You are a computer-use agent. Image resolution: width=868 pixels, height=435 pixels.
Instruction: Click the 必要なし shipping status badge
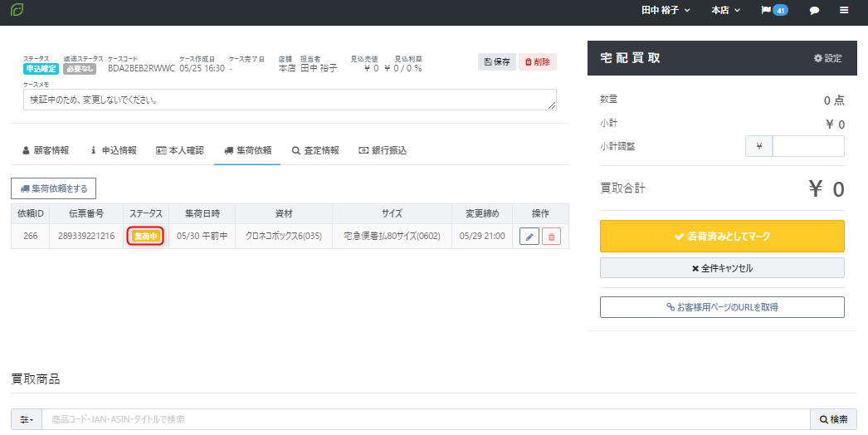80,69
